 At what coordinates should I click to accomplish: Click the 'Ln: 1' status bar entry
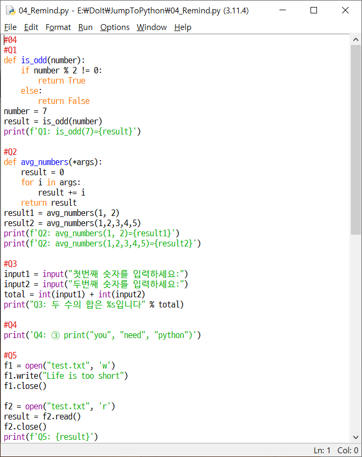point(322,450)
